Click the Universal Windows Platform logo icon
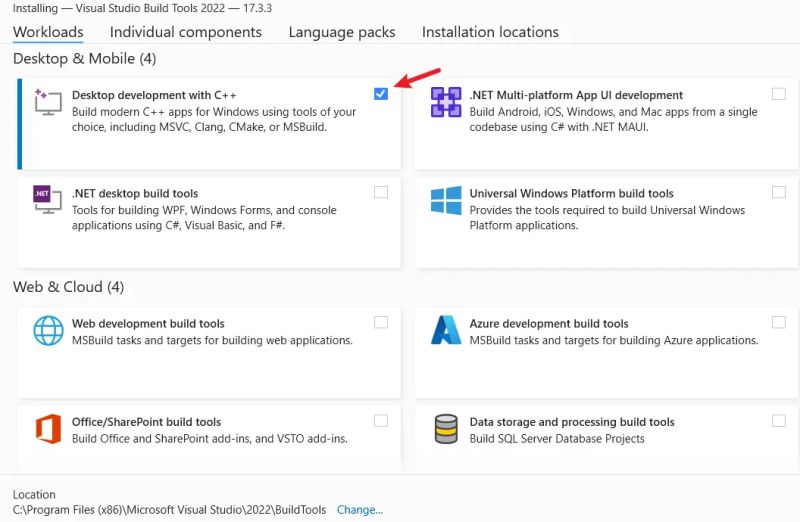800x522 pixels. (445, 200)
